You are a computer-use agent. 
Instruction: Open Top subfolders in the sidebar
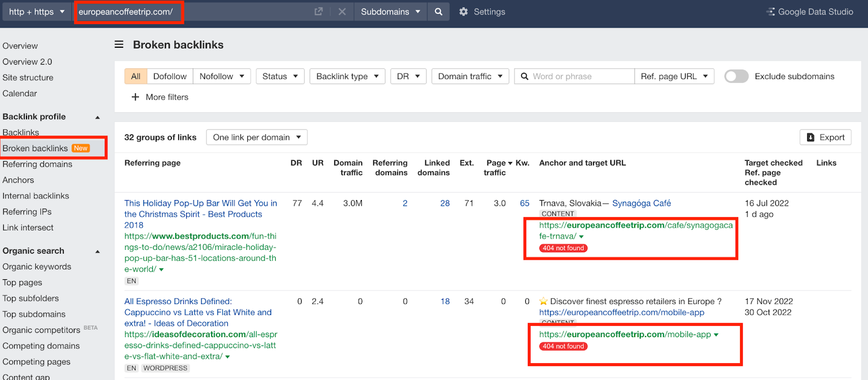pos(30,298)
